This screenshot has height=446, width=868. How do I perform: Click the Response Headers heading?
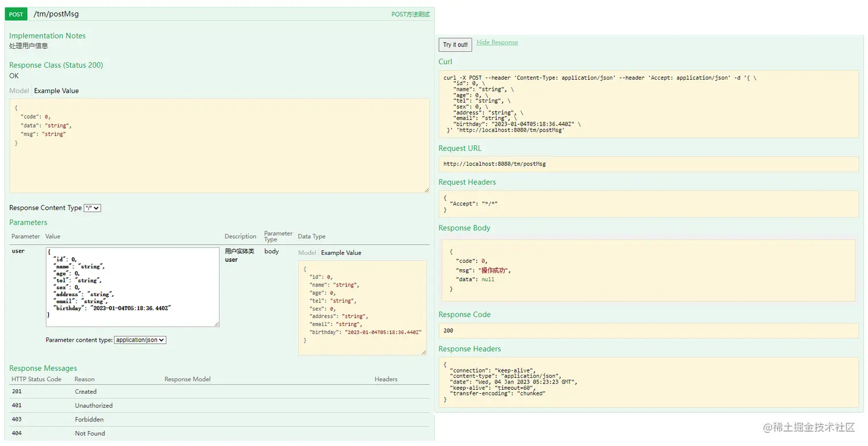[x=470, y=349]
